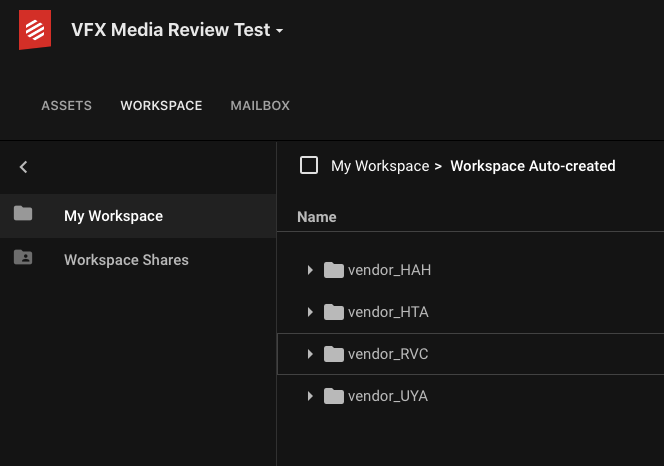
Task: Click the red app logo icon
Action: [x=35, y=30]
